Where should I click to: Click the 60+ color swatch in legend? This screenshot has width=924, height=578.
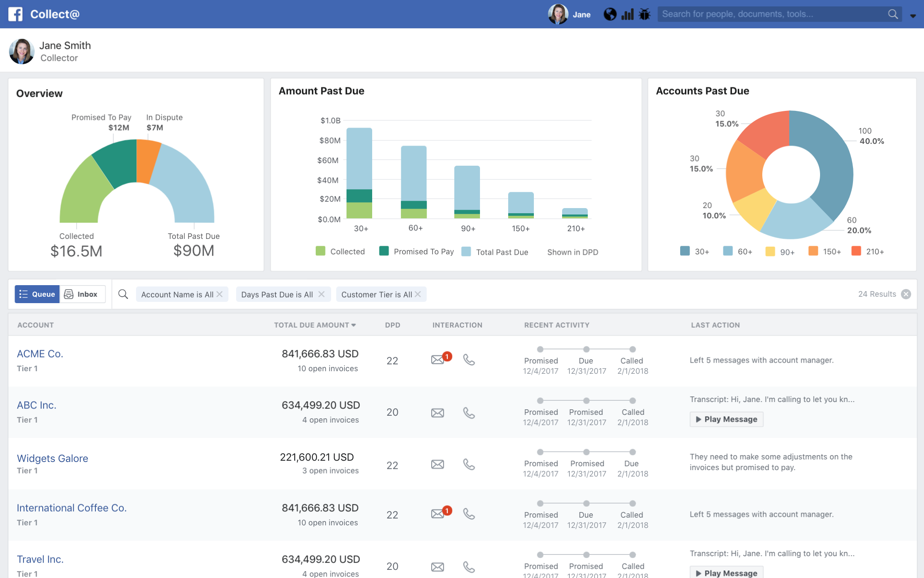coord(728,251)
